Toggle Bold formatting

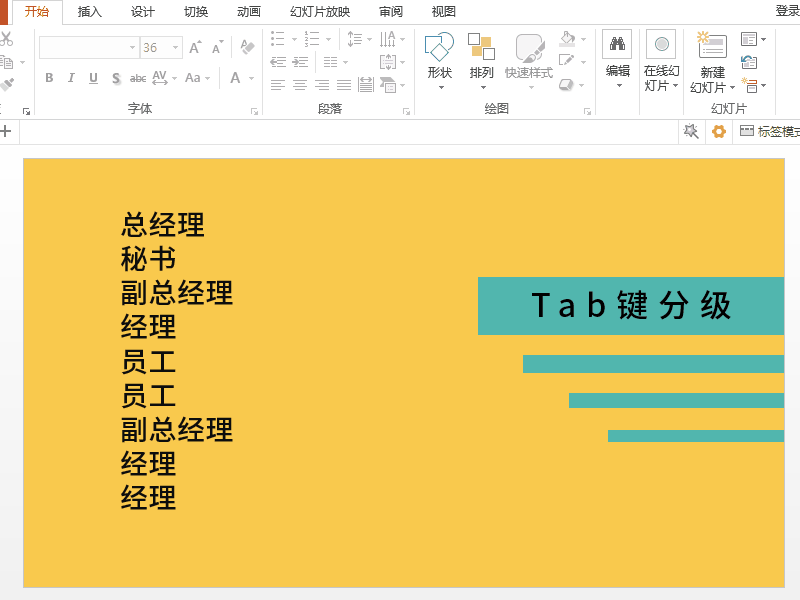coord(49,78)
